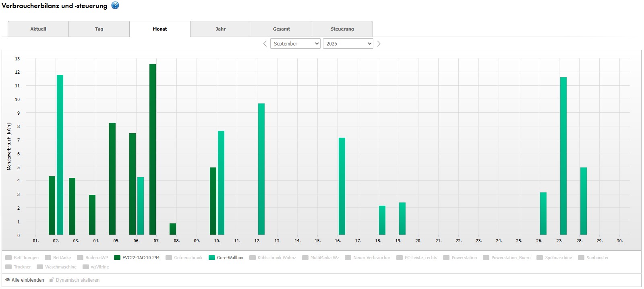644x289 pixels.
Task: Enable the Sunbooster legend entry
Action: tap(593, 258)
